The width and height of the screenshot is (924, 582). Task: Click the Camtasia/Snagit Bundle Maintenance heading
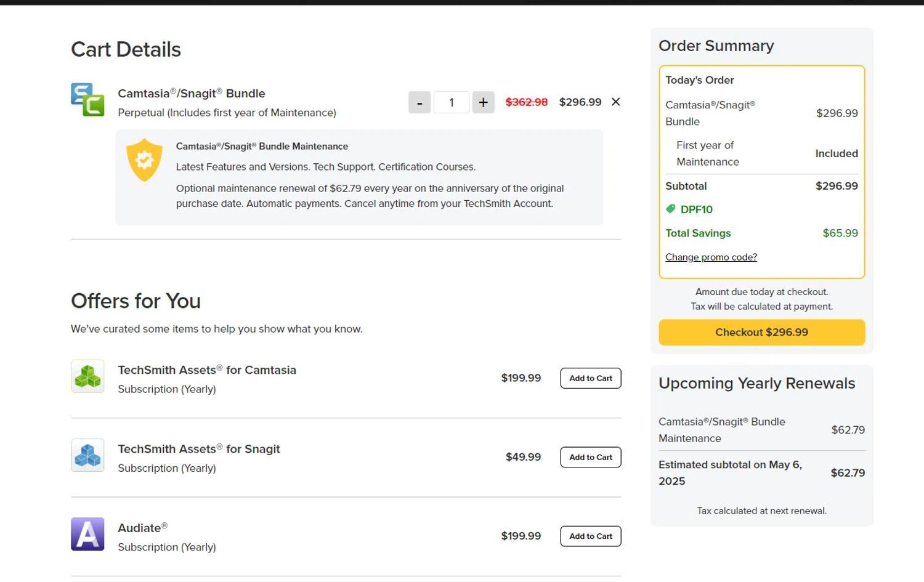[x=262, y=147]
